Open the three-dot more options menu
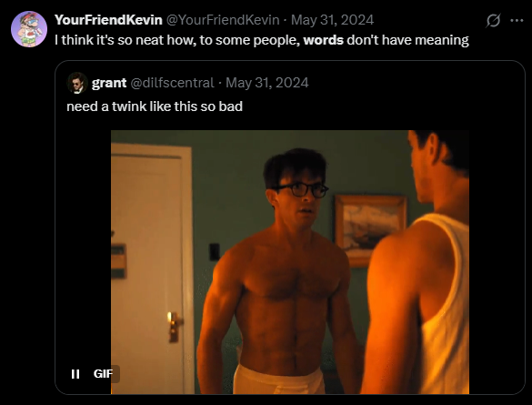This screenshot has height=405, width=532. 517,20
